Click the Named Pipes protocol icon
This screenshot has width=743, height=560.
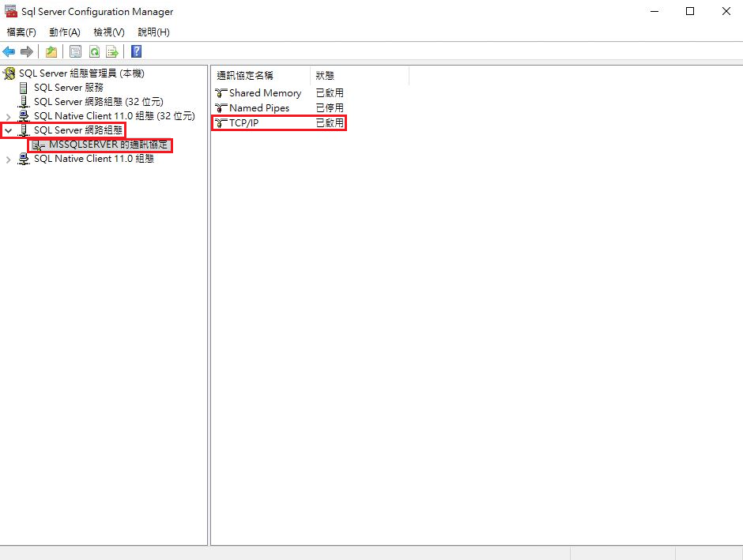click(221, 108)
